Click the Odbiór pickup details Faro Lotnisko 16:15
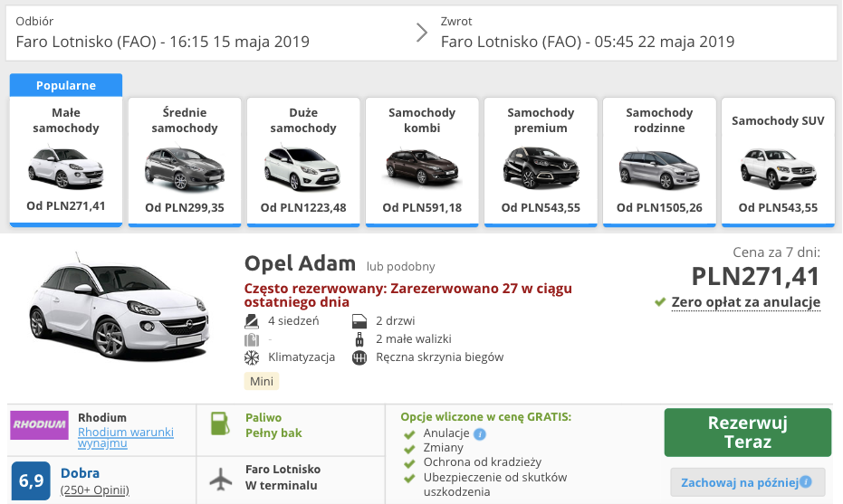 [x=162, y=33]
